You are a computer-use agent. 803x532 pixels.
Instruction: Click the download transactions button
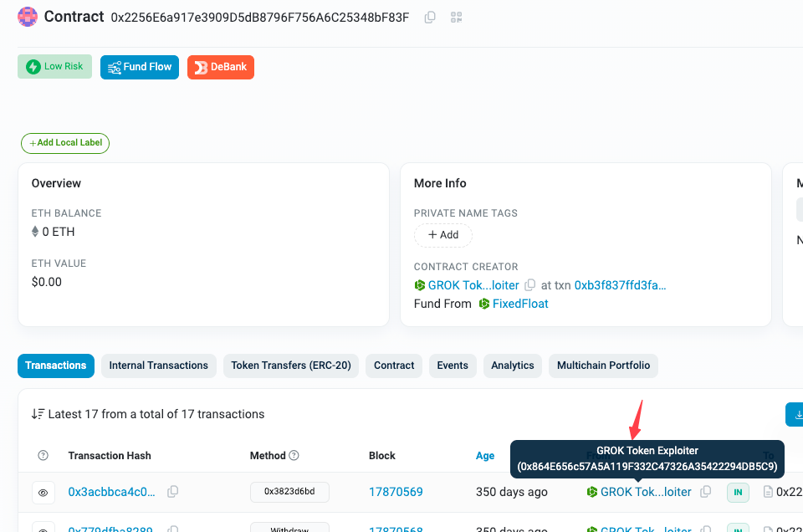[795, 414]
